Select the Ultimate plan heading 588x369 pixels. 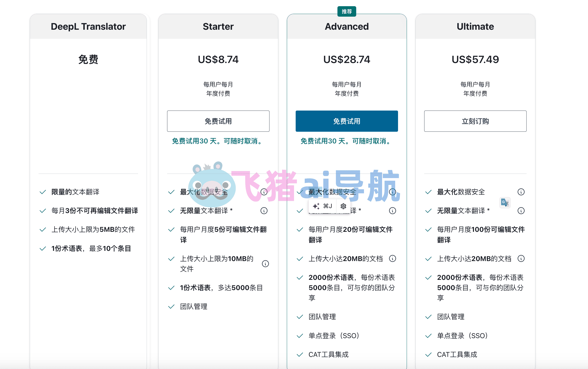pos(475,26)
